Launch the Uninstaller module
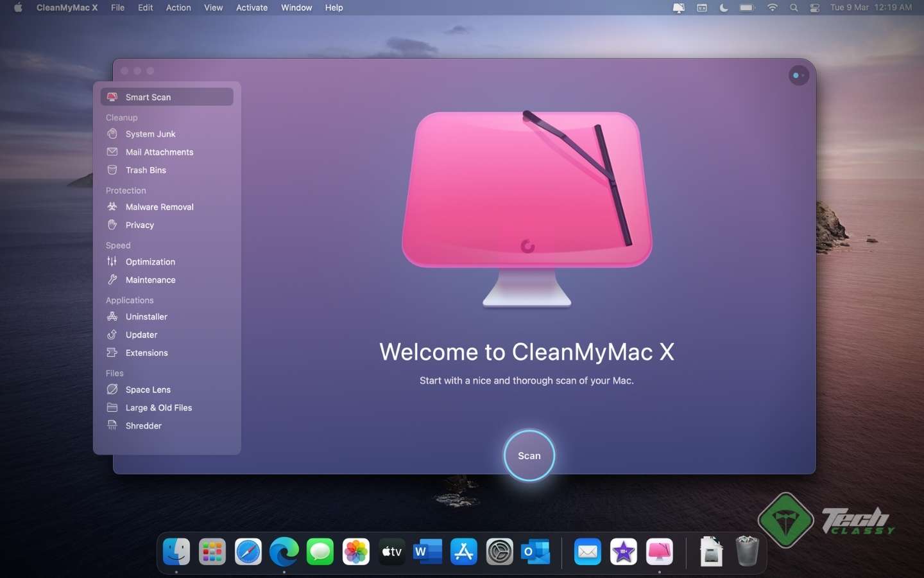 [146, 317]
